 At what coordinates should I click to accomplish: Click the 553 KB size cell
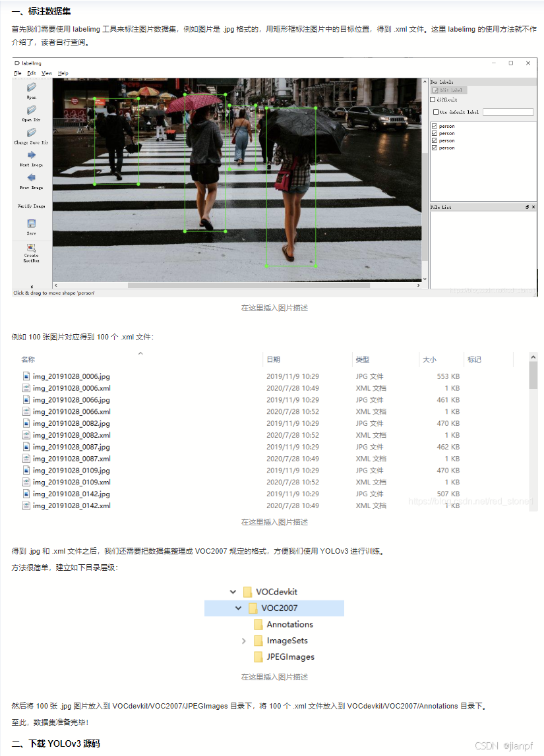point(448,376)
